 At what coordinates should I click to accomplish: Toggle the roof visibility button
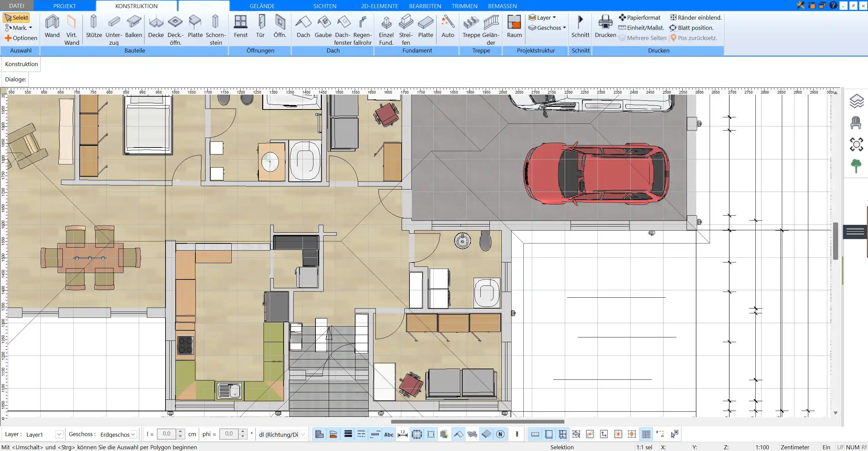pyautogui.click(x=458, y=434)
